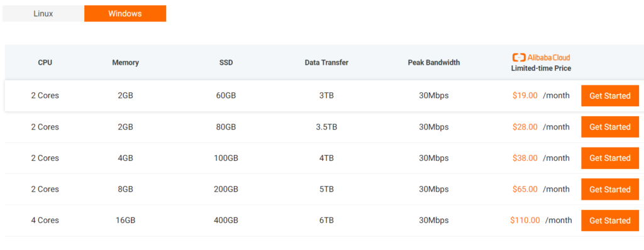This screenshot has height=250, width=644.
Task: Select the 4 Cores CPU cell
Action: pos(45,220)
